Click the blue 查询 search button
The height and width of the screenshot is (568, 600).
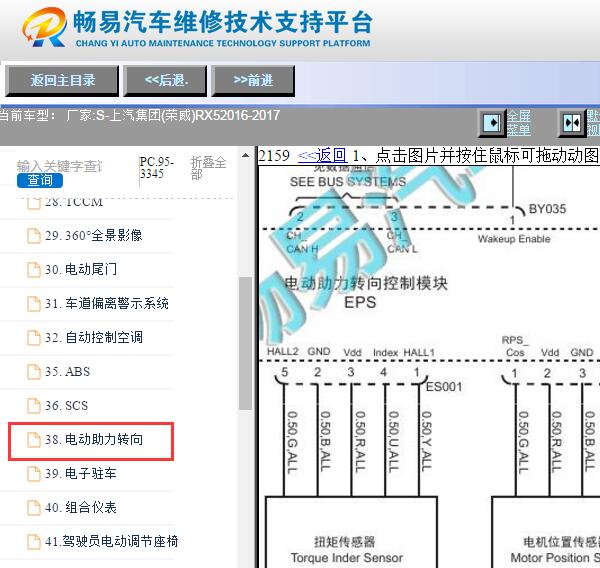pos(40,180)
